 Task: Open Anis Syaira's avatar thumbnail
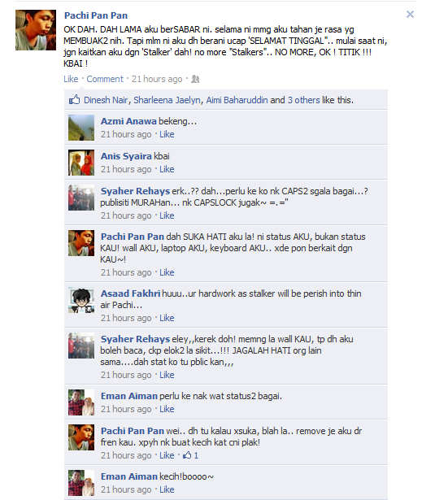pos(81,163)
